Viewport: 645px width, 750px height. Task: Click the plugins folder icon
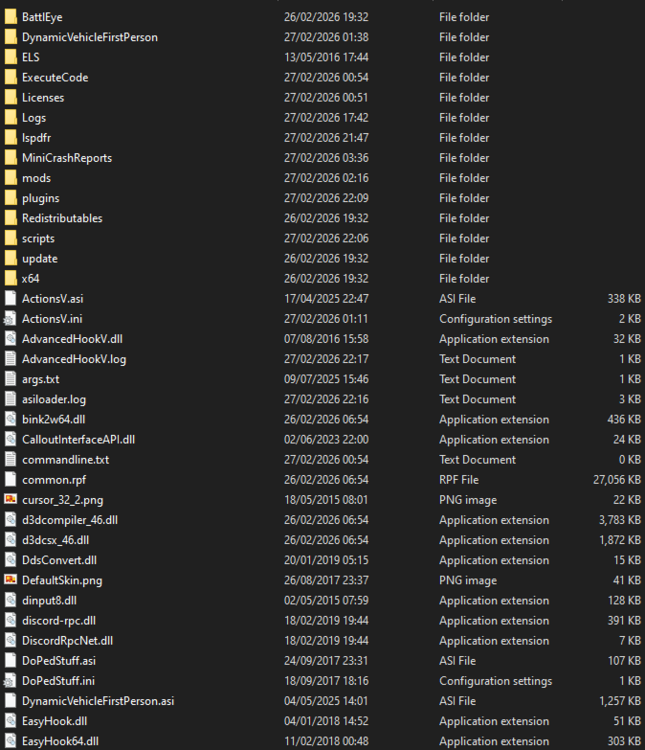11,198
